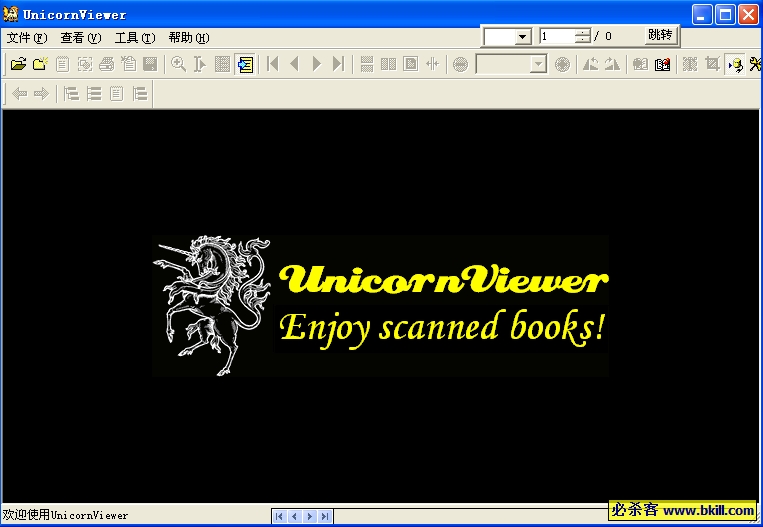Screen dimensions: 763x527
Task: Click the 跳转 jump button
Action: tap(660, 35)
